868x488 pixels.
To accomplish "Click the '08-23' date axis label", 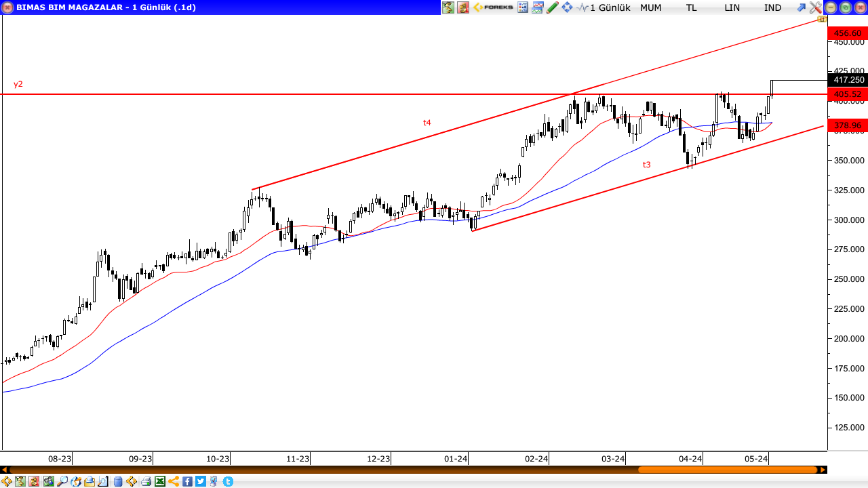I will tap(60, 459).
